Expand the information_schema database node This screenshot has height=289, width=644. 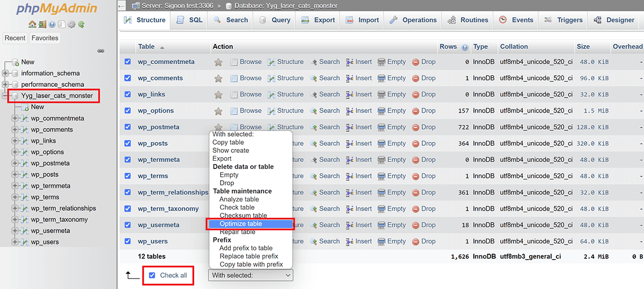coord(5,73)
